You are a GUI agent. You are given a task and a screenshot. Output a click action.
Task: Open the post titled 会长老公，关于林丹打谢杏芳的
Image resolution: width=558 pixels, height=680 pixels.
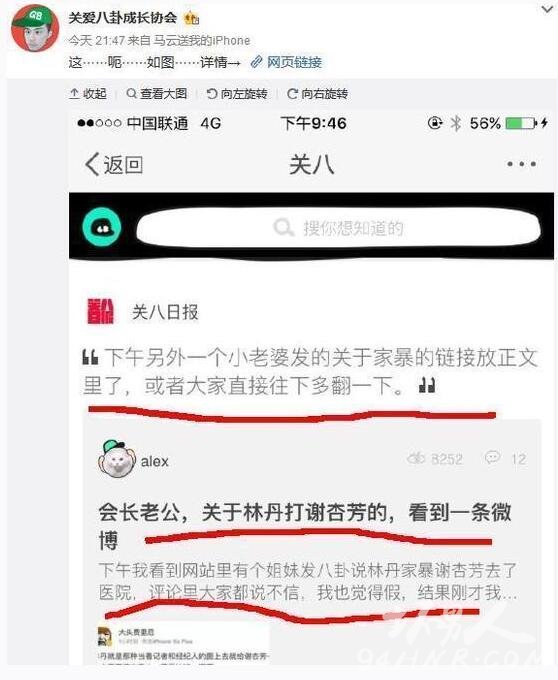click(x=305, y=526)
